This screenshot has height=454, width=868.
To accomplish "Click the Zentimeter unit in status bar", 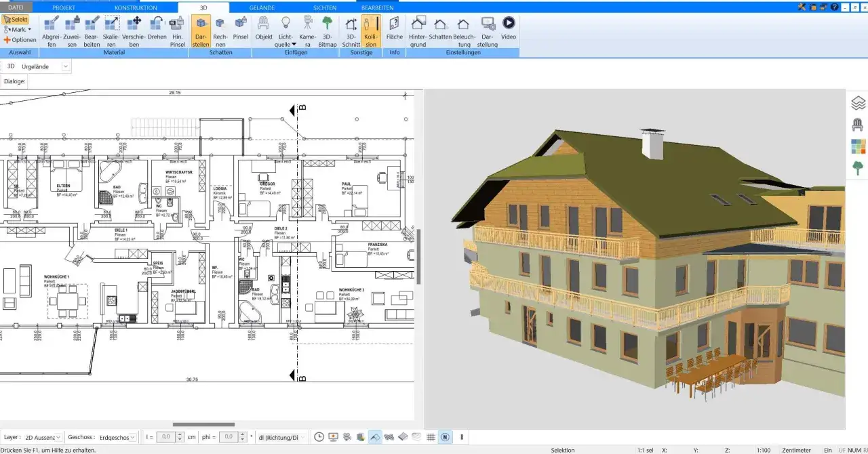I will click(796, 450).
